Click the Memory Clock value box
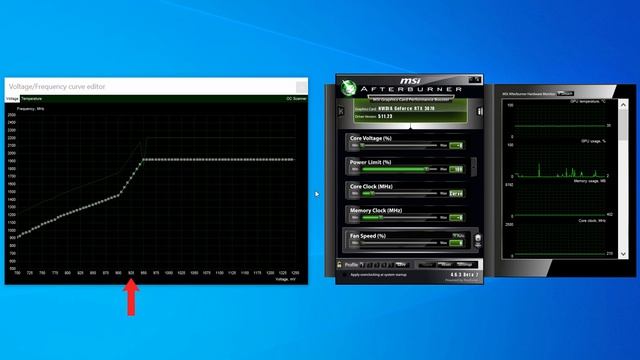Image resolution: width=640 pixels, height=360 pixels. [456, 217]
